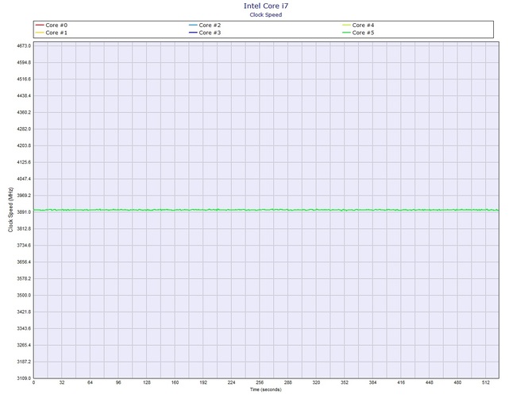
Task: Click the green clock speed data line
Action: click(266, 210)
